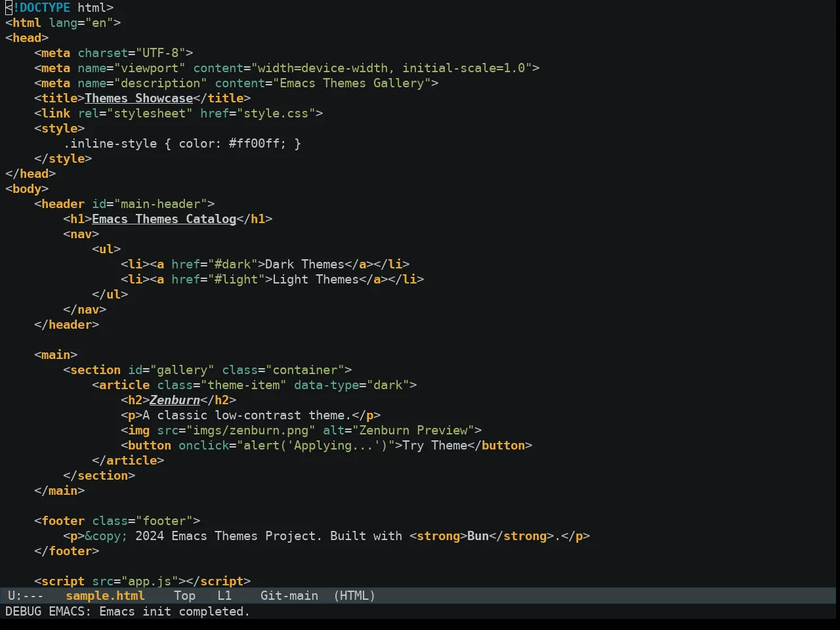Click the #ff00ff color value

254,144
